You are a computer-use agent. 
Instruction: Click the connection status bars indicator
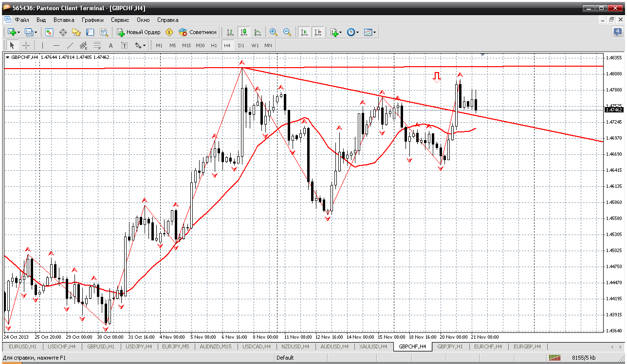click(x=554, y=358)
